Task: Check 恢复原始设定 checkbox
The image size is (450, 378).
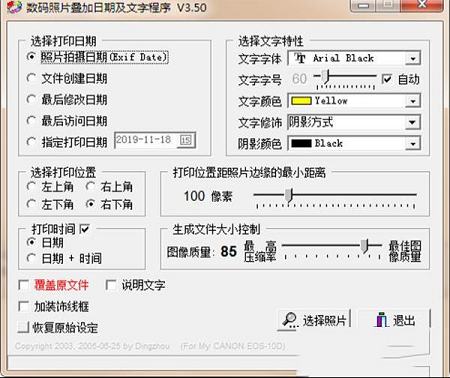Action: pos(23,327)
